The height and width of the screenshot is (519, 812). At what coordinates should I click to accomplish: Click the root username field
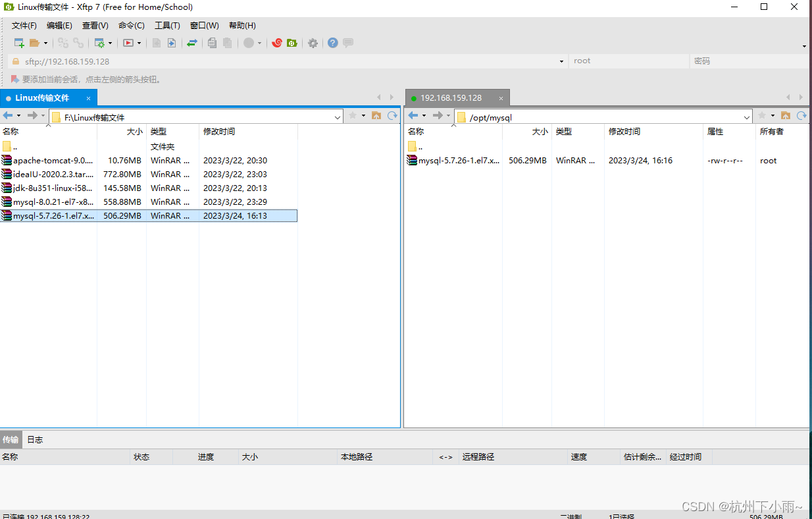(628, 61)
